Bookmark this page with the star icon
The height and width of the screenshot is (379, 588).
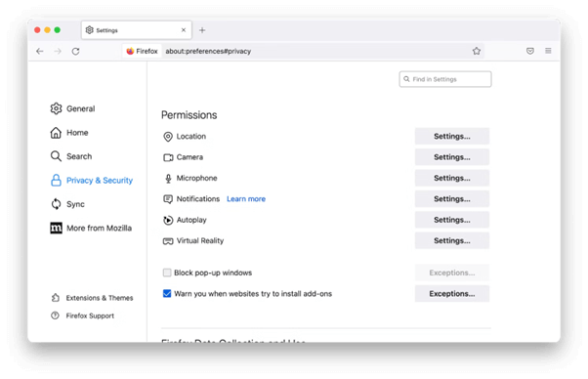point(477,51)
